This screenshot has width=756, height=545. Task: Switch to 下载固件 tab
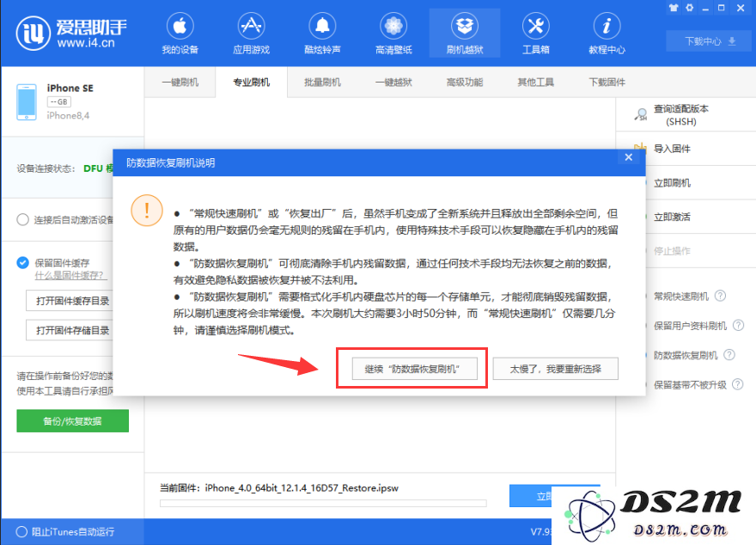tap(607, 82)
